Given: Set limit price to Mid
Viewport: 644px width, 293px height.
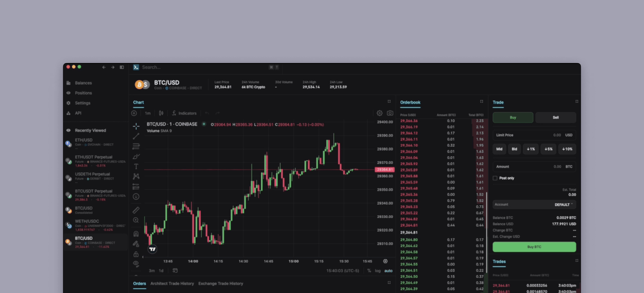Looking at the screenshot, I should (x=499, y=149).
